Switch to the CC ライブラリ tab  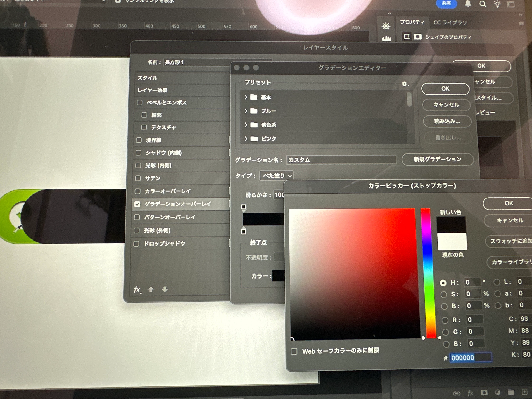pyautogui.click(x=450, y=23)
